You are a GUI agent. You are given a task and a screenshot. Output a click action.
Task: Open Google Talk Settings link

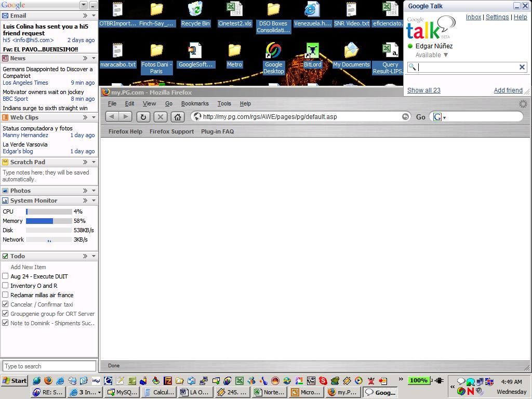pos(497,17)
